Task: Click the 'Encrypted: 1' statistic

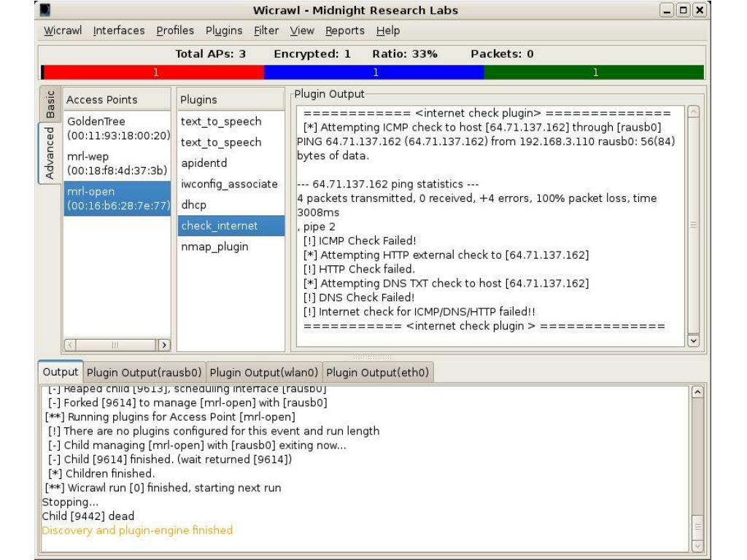Action: click(312, 54)
